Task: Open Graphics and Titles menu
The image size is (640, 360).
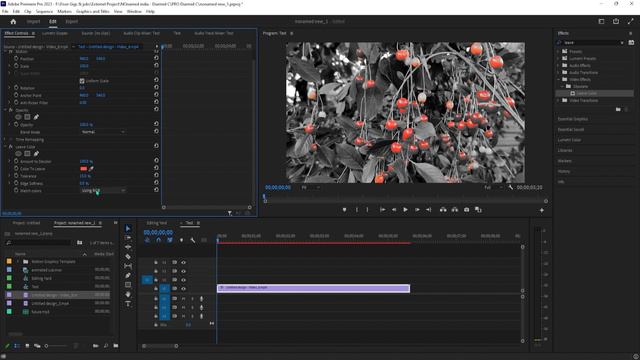Action: point(93,11)
